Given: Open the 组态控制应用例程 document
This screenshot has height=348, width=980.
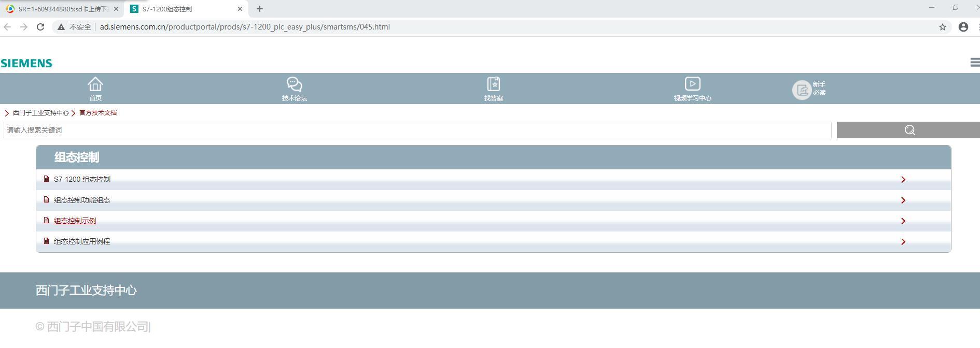Looking at the screenshot, I should [x=82, y=241].
